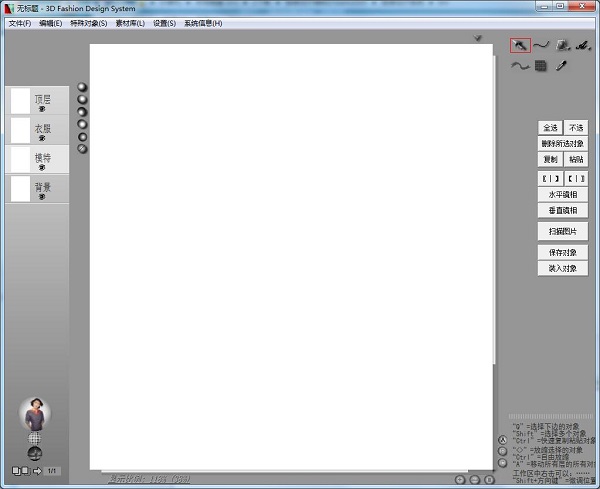Toggle visibility of 顶层 layer
Image resolution: width=600 pixels, height=489 pixels.
42,109
